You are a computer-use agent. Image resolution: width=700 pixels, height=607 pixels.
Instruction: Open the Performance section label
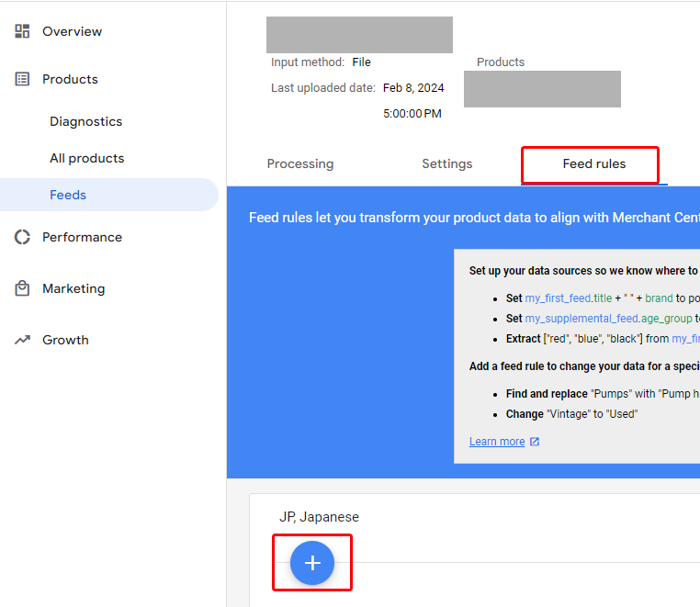[82, 237]
